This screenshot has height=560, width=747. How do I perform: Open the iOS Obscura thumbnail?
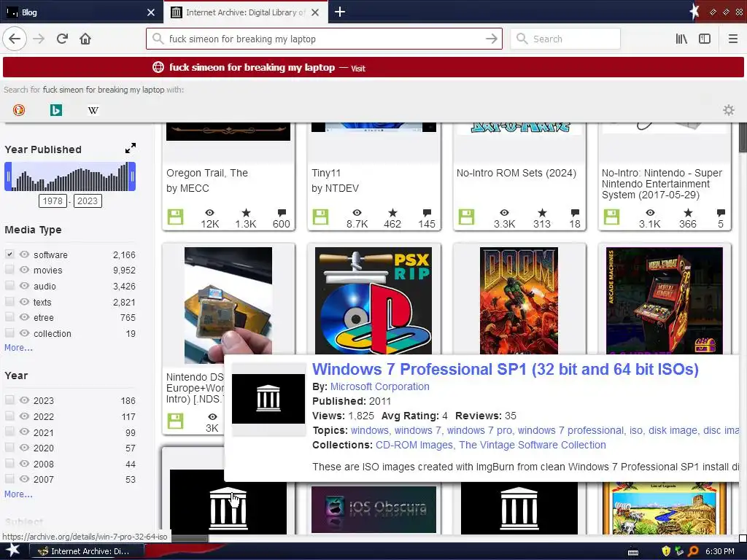coord(373,509)
